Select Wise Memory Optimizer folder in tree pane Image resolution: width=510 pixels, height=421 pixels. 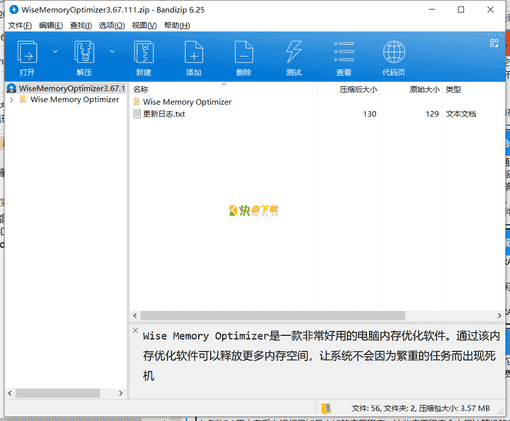click(x=74, y=100)
